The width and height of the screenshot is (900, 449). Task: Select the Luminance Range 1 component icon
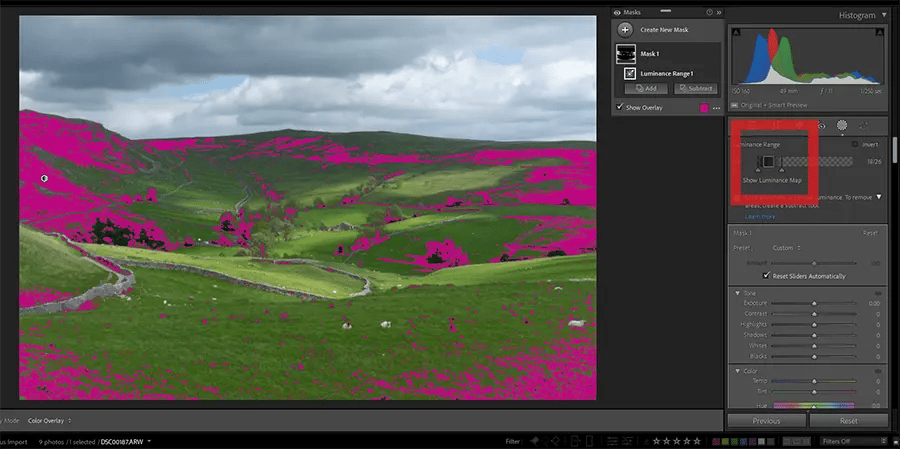[630, 73]
